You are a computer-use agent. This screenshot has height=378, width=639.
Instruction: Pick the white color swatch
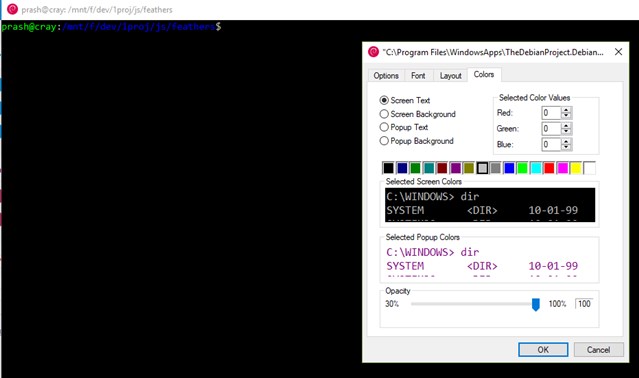[590, 168]
